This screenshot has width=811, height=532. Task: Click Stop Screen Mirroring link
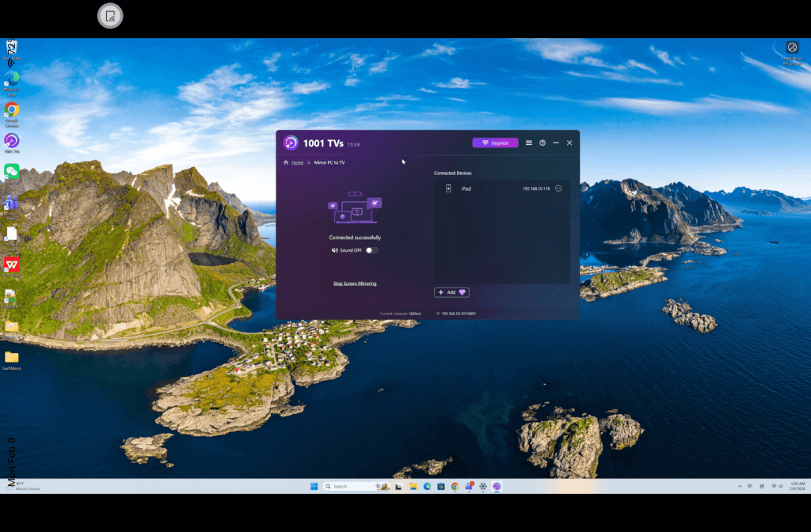355,283
